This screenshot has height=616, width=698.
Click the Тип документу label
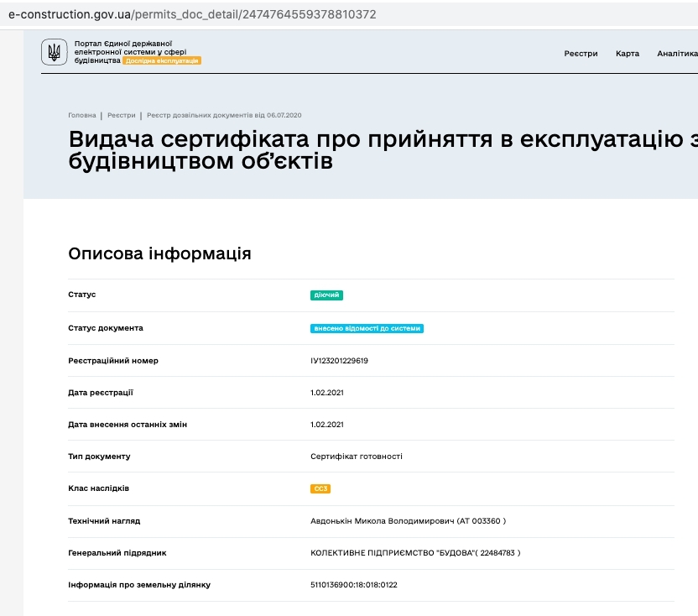point(99,456)
